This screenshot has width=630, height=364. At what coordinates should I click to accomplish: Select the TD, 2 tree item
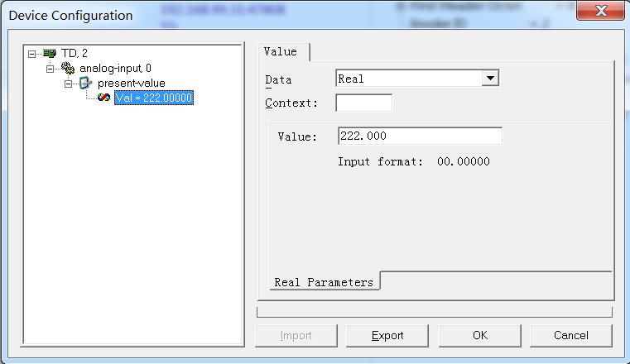pyautogui.click(x=75, y=53)
